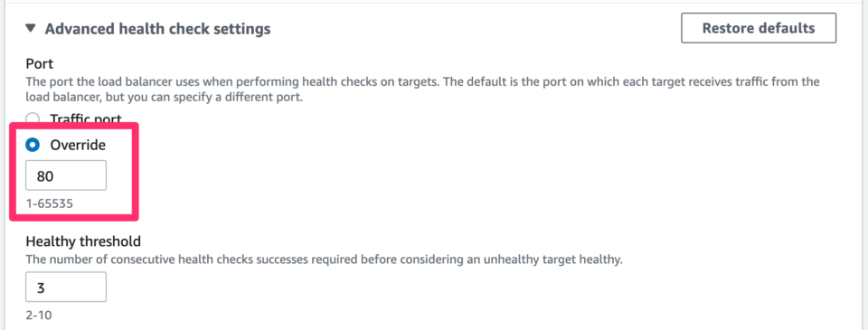This screenshot has height=330, width=868.
Task: Click the Healthy threshold description text
Action: coord(325,259)
